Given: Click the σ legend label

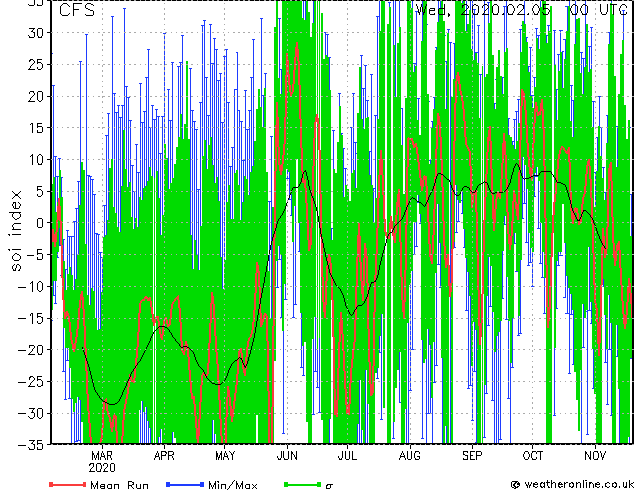Looking at the screenshot, I should pyautogui.click(x=329, y=485).
